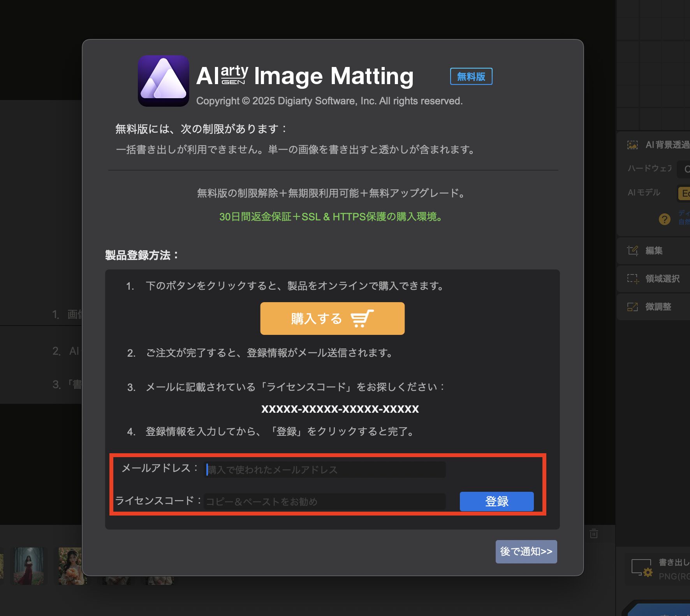Select the woman in red dress thumbnail
The width and height of the screenshot is (690, 616).
tap(29, 566)
